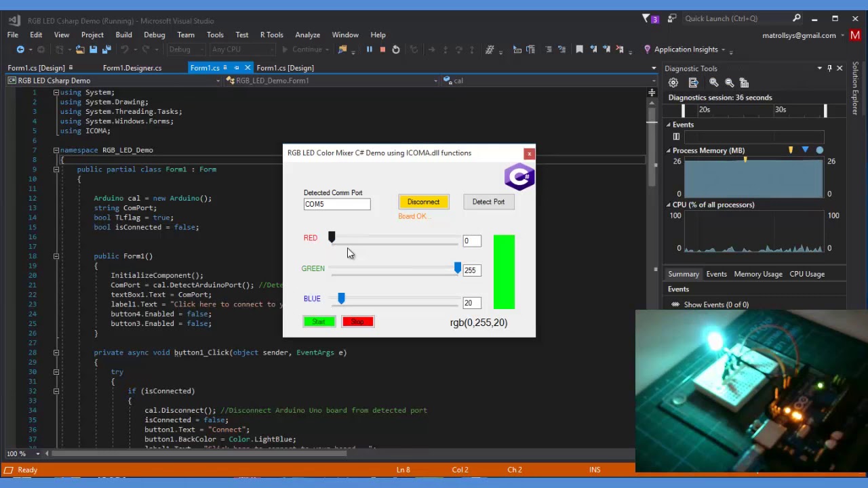868x488 pixels.
Task: Open the Debug menu
Action: pos(154,35)
